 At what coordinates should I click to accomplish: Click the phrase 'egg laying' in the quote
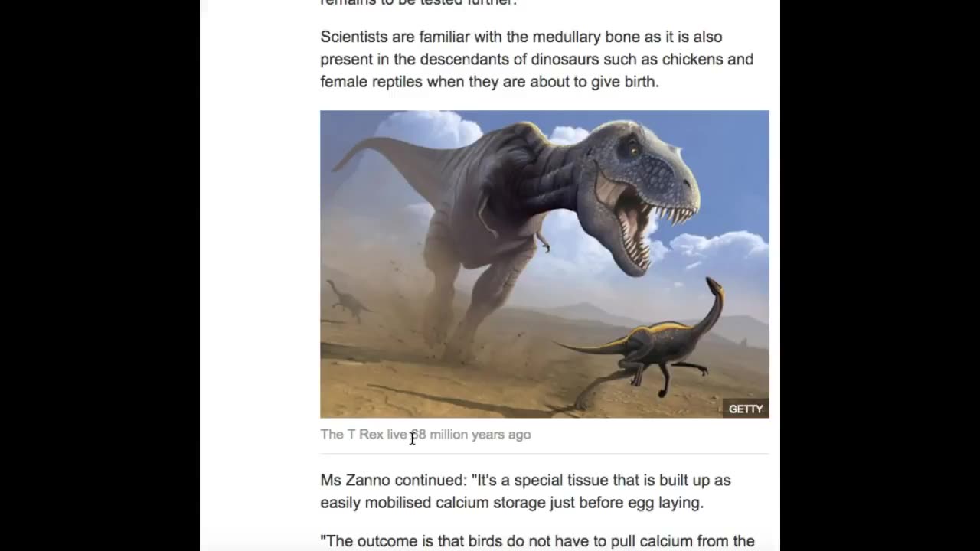pos(667,503)
